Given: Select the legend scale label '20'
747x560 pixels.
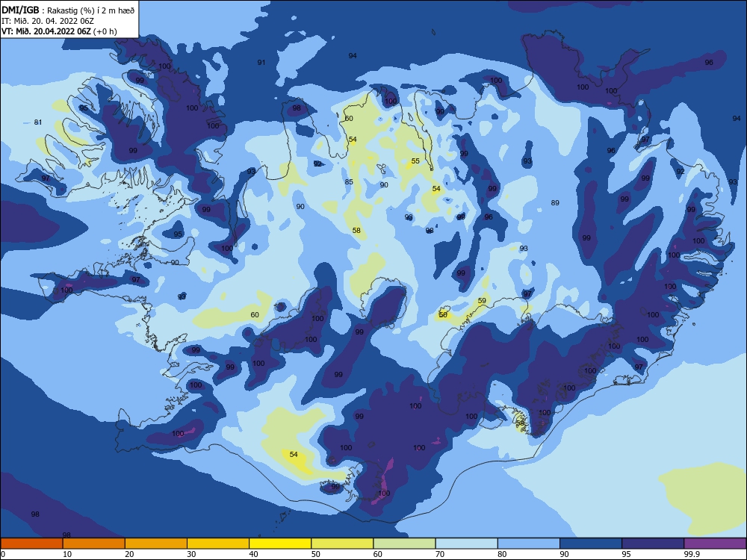Looking at the screenshot, I should (129, 554).
